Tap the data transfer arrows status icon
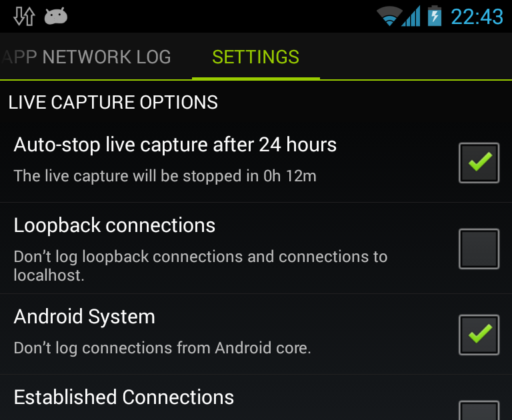The image size is (512, 420). coord(24,16)
